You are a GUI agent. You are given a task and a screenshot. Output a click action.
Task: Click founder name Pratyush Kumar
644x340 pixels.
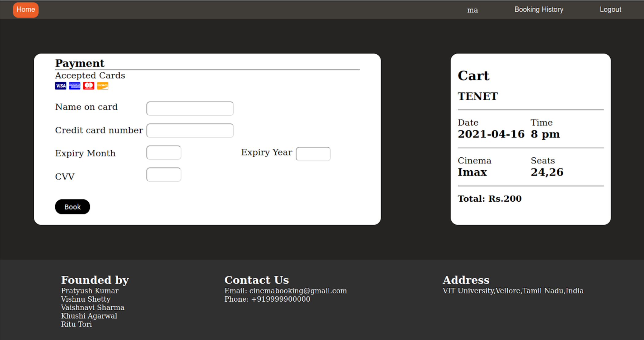coord(90,291)
